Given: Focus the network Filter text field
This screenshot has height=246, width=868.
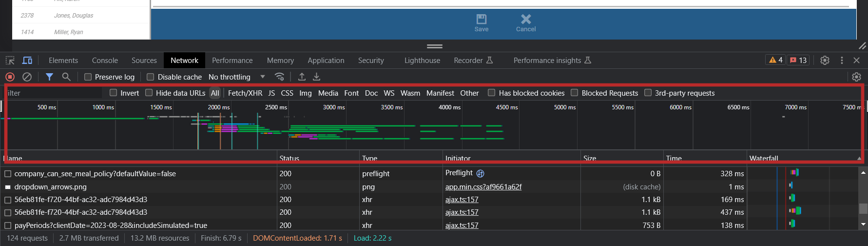Looking at the screenshot, I should coord(54,93).
